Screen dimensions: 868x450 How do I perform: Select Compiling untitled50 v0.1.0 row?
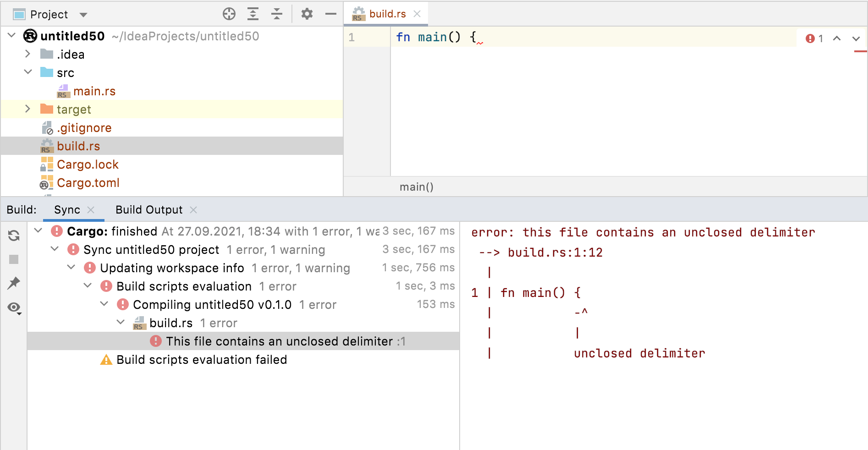pyautogui.click(x=243, y=304)
